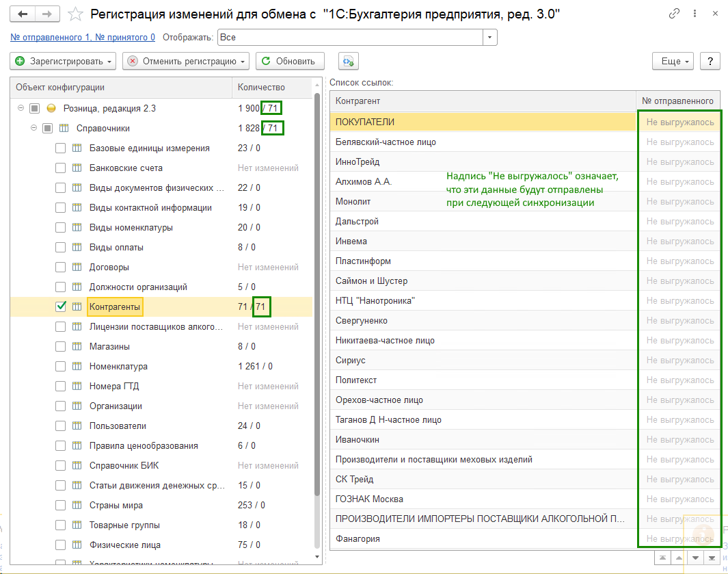Collapse the Розница, редакция 2.3 node
Image resolution: width=728 pixels, height=574 pixels.
pyautogui.click(x=21, y=108)
